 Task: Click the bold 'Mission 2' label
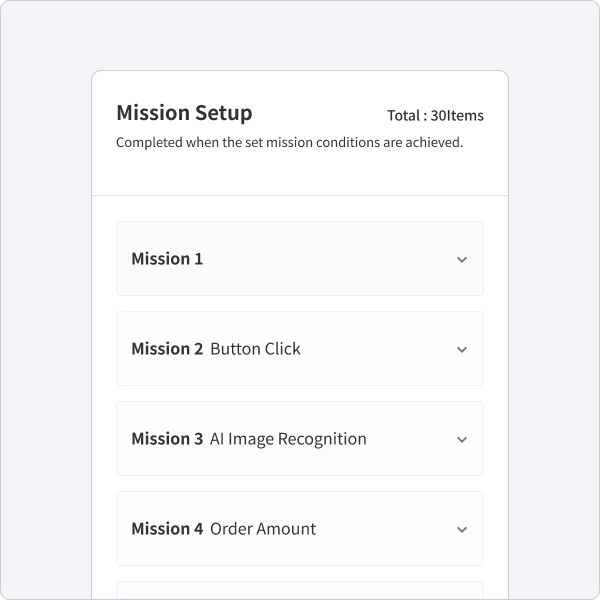(167, 349)
